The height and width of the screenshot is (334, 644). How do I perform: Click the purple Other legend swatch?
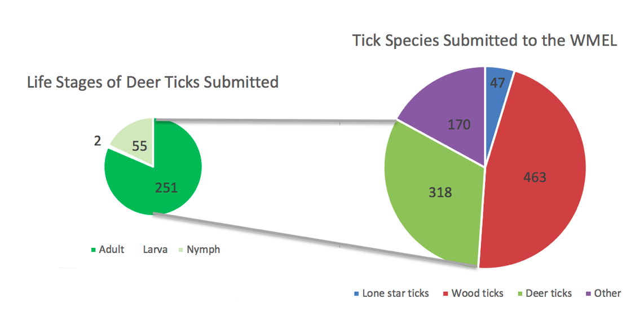[x=588, y=294]
